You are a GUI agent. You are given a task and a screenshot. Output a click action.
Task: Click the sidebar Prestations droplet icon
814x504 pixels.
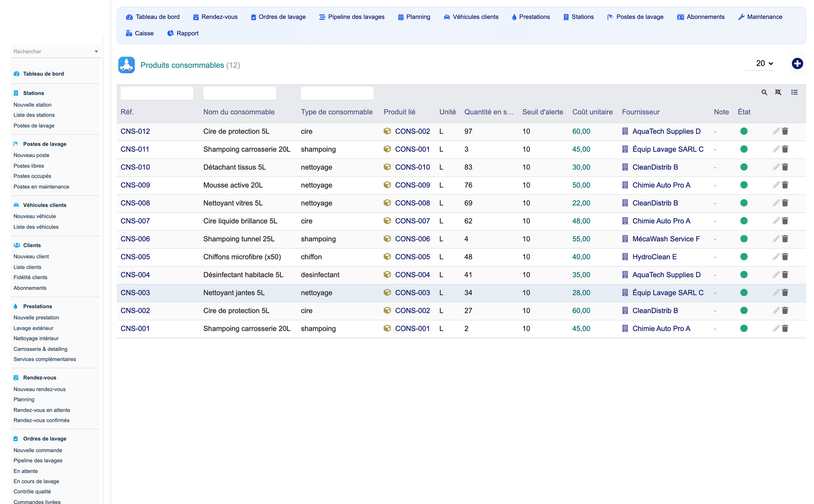(15, 306)
